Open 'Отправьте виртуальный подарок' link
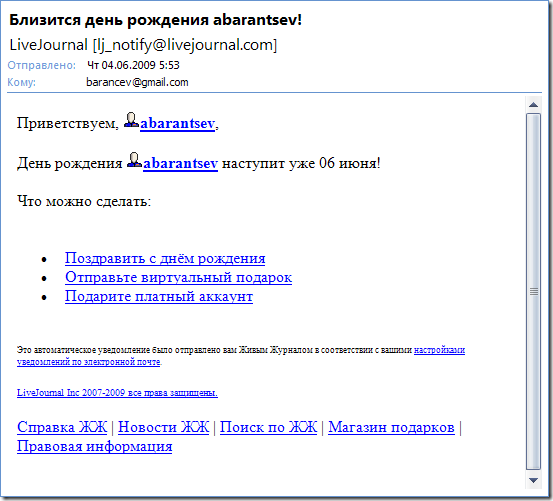The width and height of the screenshot is (553, 501). coord(178,277)
